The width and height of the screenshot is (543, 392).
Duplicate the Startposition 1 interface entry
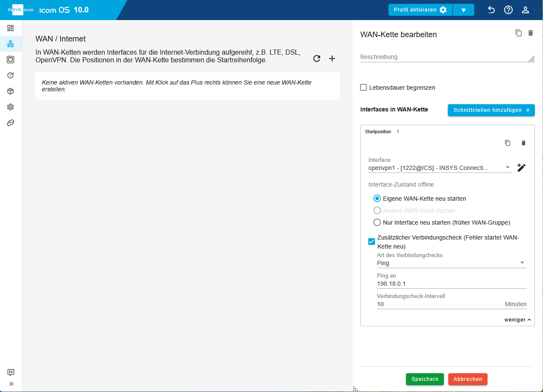click(508, 143)
